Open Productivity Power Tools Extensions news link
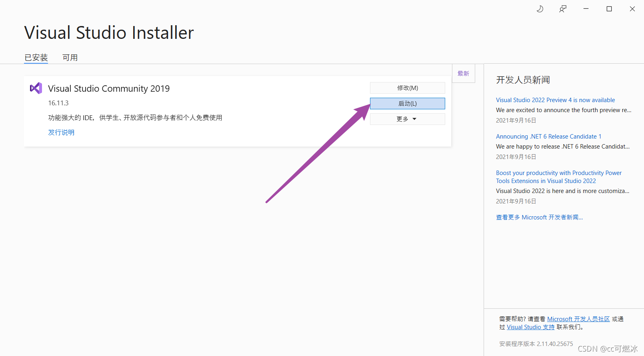 (x=559, y=177)
